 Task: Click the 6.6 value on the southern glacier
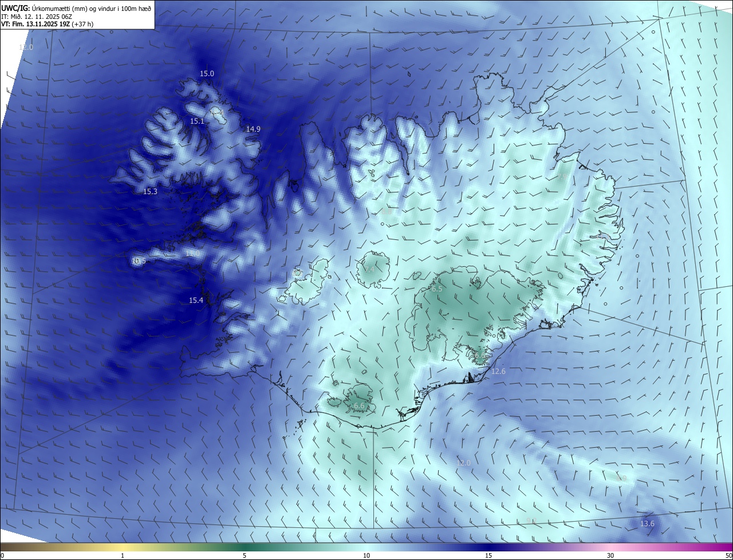(x=359, y=406)
